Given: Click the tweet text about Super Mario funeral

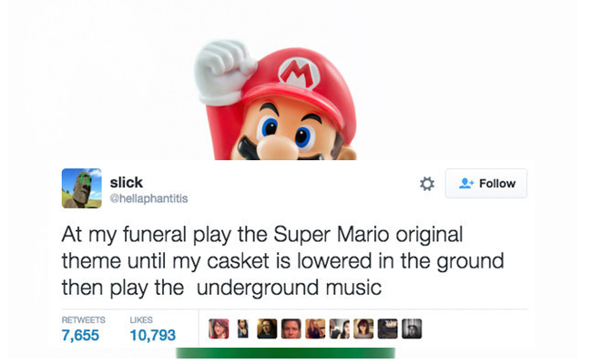Looking at the screenshot, I should tap(282, 261).
